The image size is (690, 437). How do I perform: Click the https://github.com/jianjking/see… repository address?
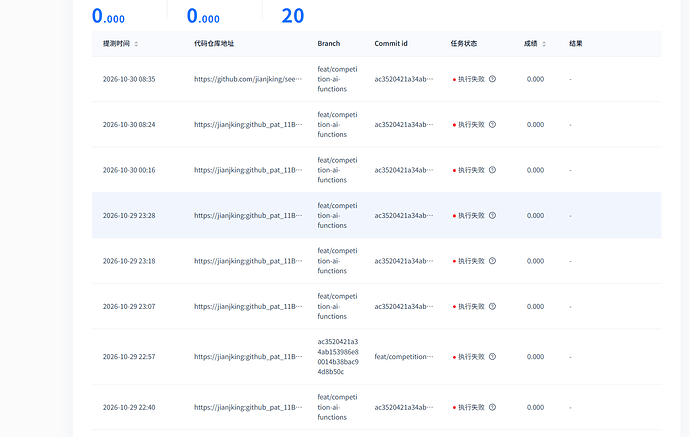pos(248,79)
